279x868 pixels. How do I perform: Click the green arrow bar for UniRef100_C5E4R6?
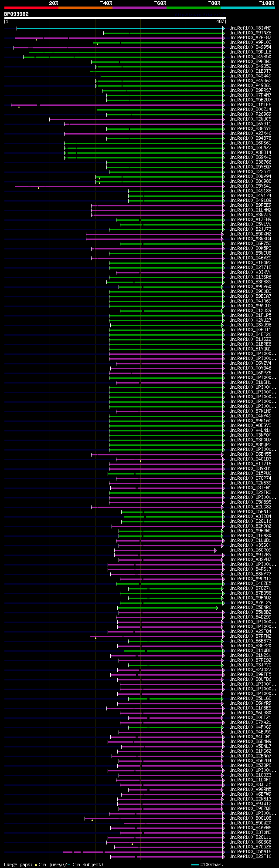tap(167, 608)
